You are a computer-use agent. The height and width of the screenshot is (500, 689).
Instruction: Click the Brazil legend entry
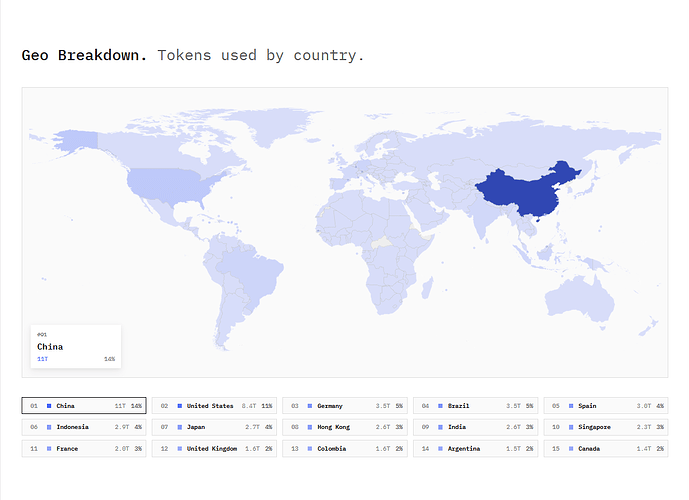[475, 406]
